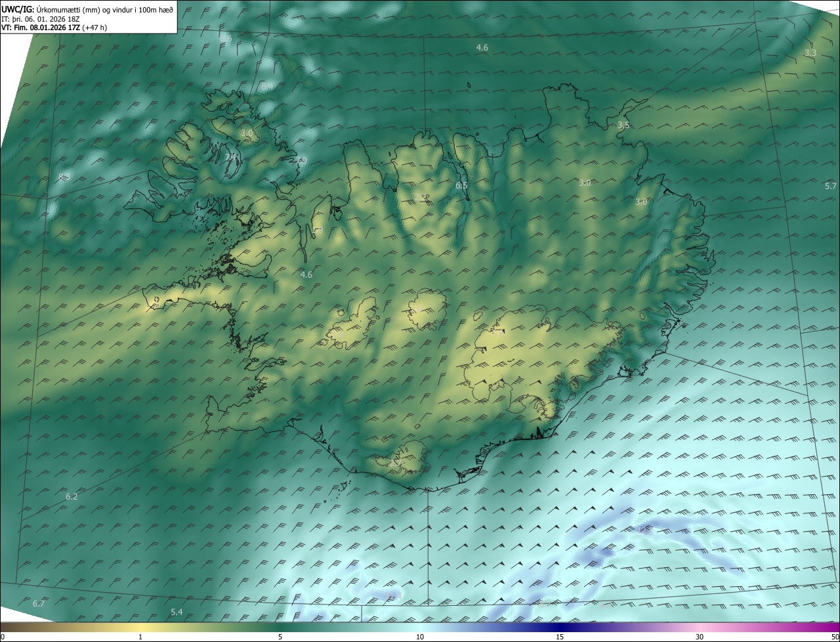
Task: Click the colour scale tick label 0
Action: point(3,637)
